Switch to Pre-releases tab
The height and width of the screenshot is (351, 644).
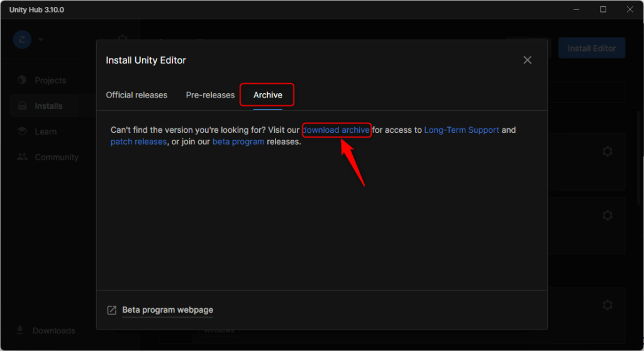coord(210,95)
